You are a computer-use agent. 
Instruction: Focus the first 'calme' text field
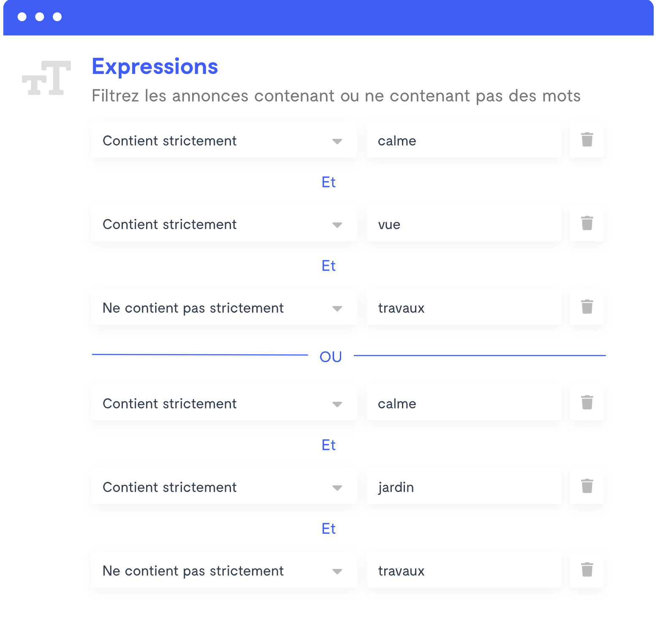tap(464, 140)
